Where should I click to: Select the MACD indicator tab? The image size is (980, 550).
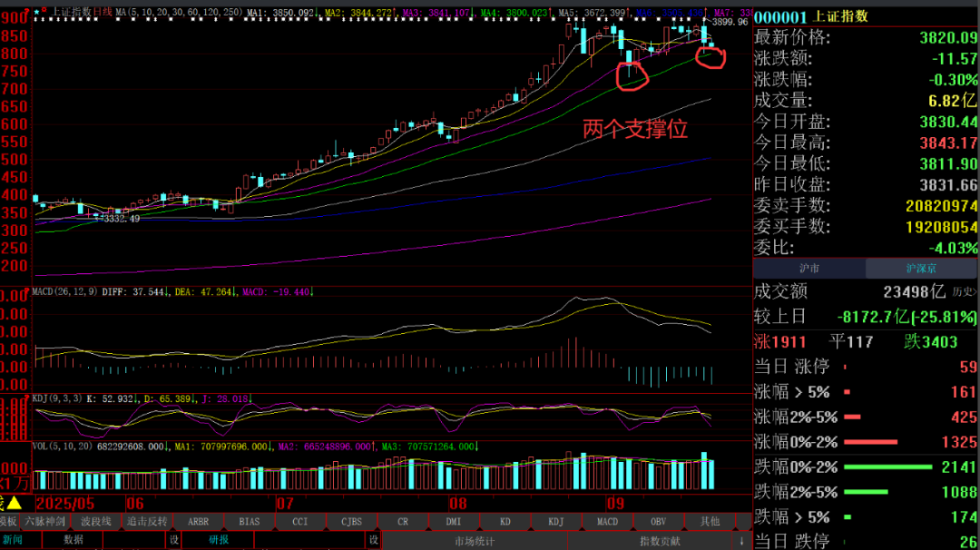[607, 521]
